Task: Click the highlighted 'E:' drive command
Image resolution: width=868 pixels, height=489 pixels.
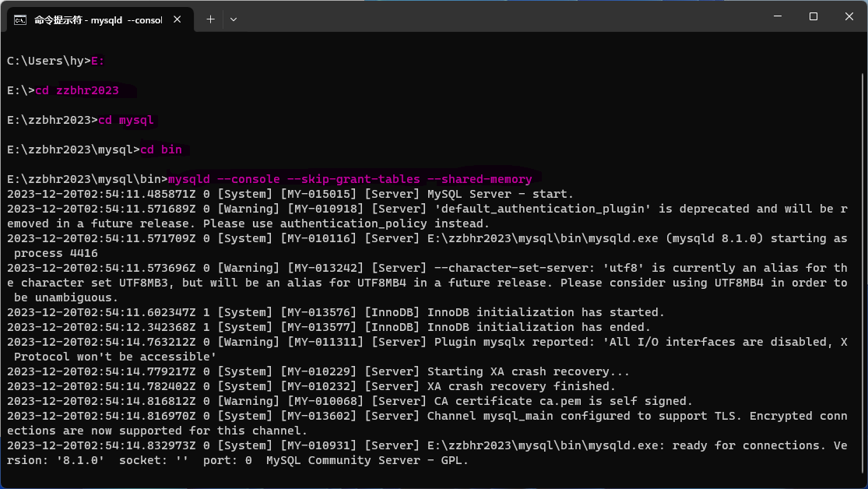Action: coord(97,61)
